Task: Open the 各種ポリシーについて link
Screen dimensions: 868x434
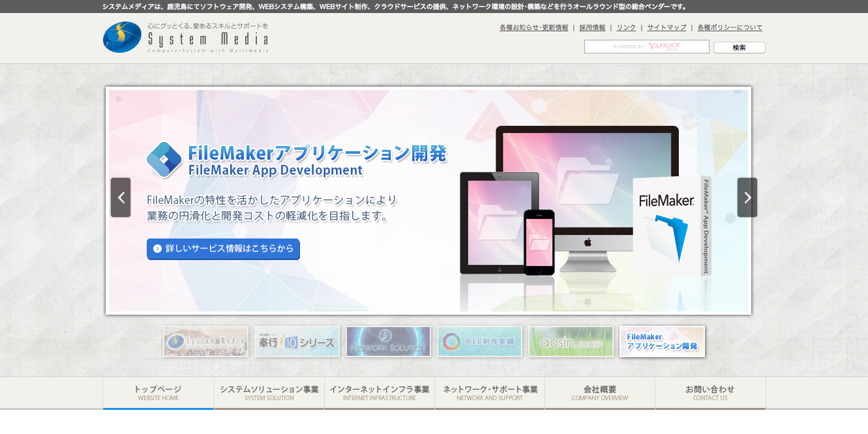Action: 730,27
